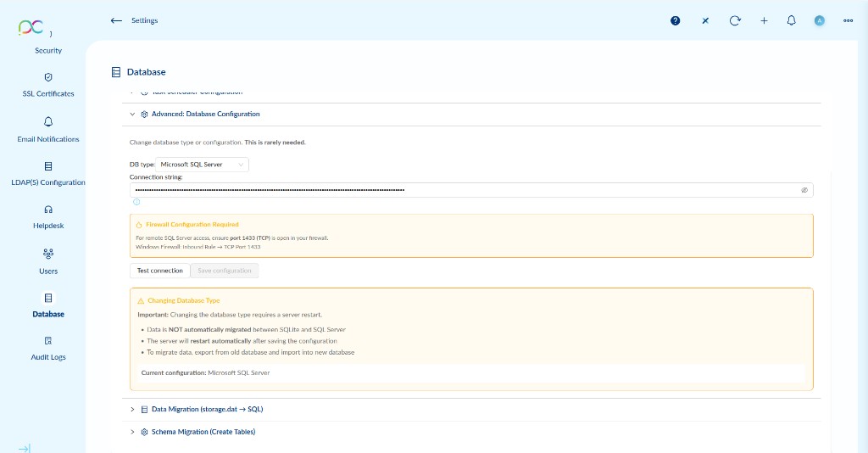This screenshot has height=453, width=868.
Task: Select SSL Certificates in the sidebar
Action: [x=48, y=93]
